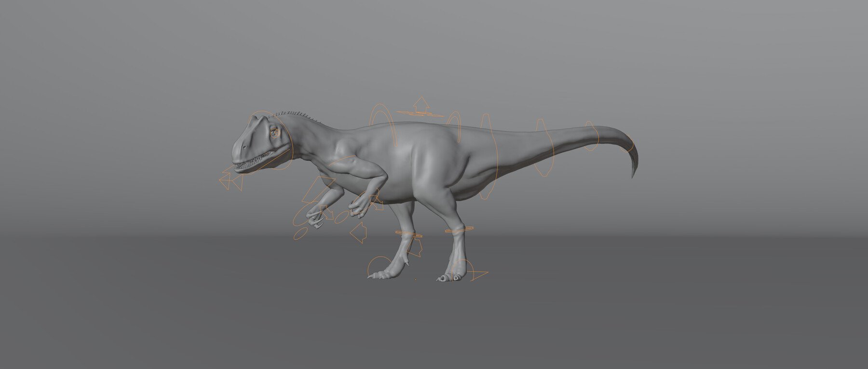Screen dimensions: 868x369
Task: Select the up-arrow rig control above the back
Action: point(421,104)
